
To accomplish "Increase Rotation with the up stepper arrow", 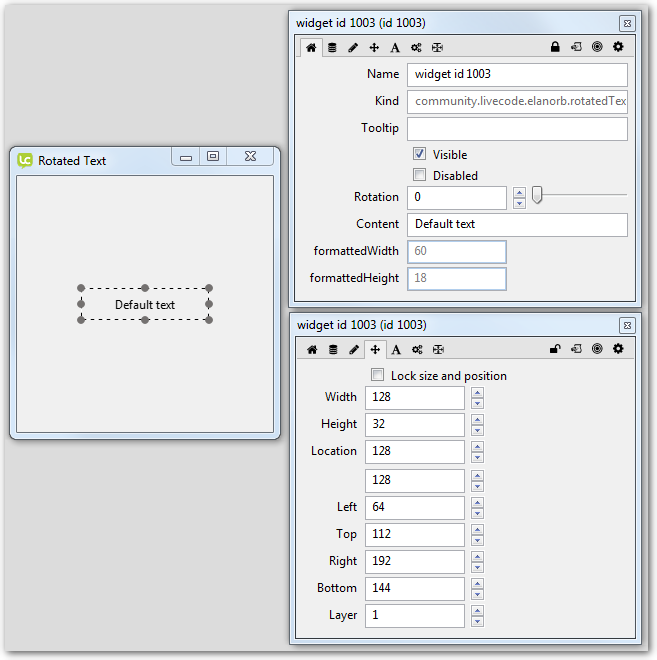I will (519, 192).
